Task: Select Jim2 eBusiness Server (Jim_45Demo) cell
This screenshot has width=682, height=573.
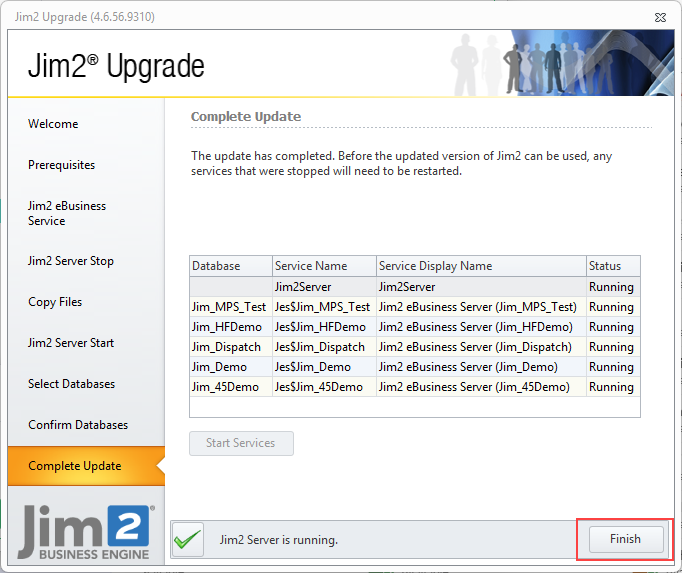Action: tap(481, 387)
